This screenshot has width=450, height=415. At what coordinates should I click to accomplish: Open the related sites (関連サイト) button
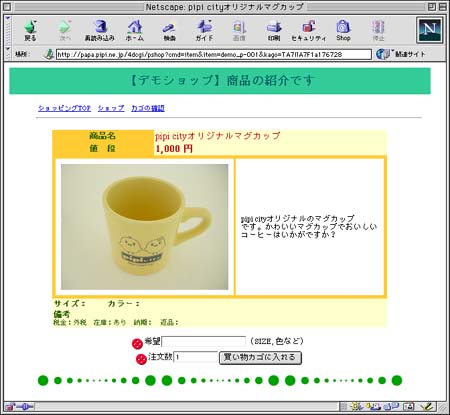coord(401,54)
